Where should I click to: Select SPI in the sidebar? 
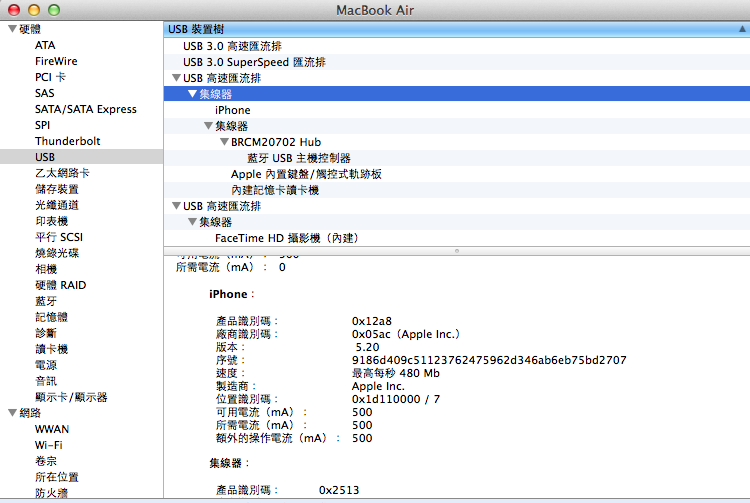(x=42, y=125)
